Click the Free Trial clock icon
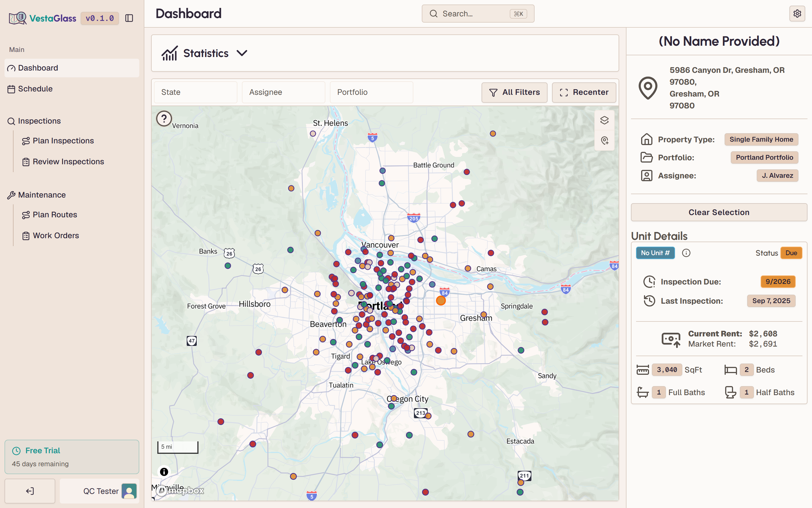Image resolution: width=812 pixels, height=508 pixels. point(16,450)
